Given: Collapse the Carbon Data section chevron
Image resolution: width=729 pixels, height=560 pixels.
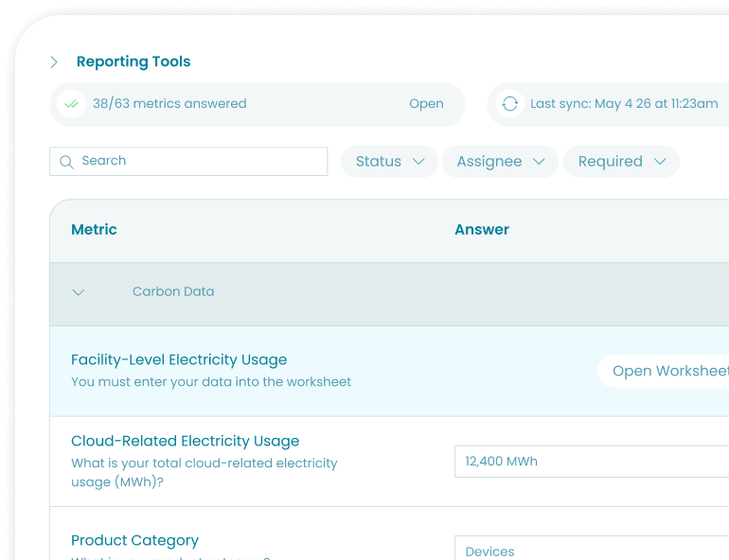Looking at the screenshot, I should pos(78,292).
